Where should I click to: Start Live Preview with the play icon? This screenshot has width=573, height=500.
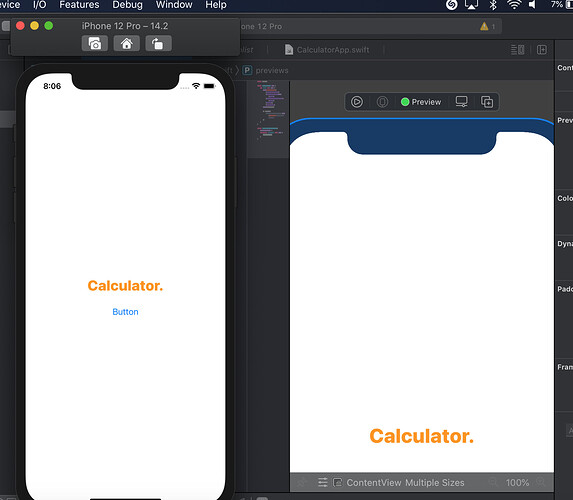(x=357, y=102)
